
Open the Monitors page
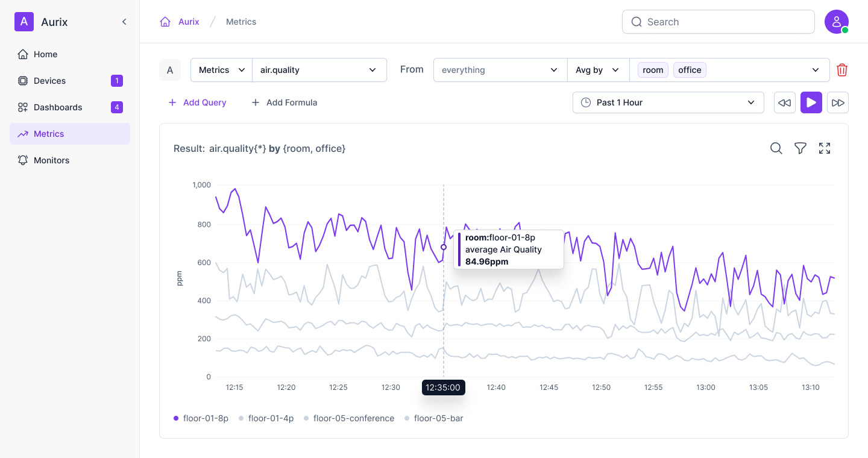[70, 160]
